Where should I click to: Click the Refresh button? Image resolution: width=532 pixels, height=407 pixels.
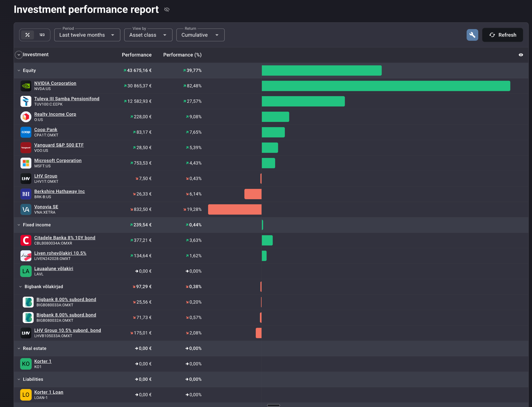coord(503,35)
